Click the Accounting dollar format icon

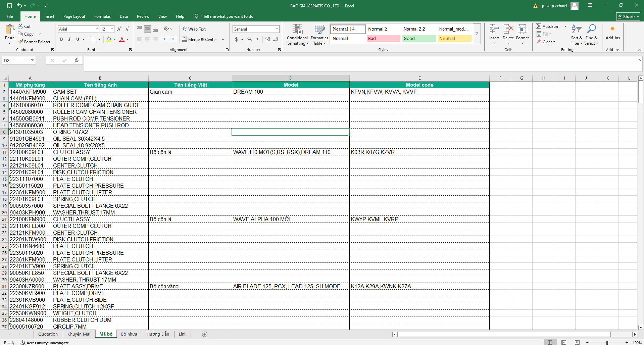click(x=236, y=39)
